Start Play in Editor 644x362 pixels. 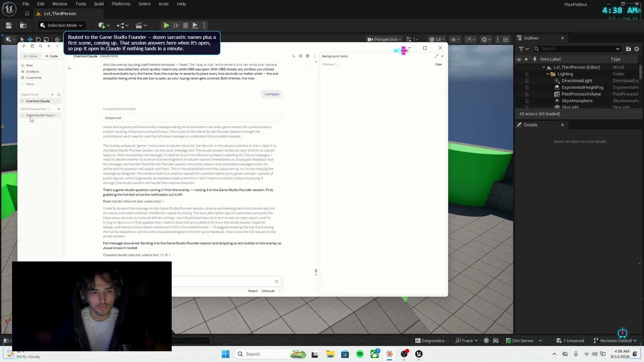click(166, 25)
